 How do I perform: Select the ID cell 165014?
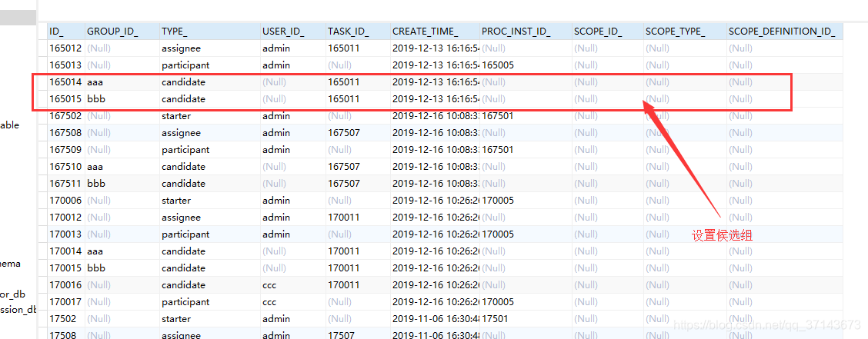coord(66,81)
